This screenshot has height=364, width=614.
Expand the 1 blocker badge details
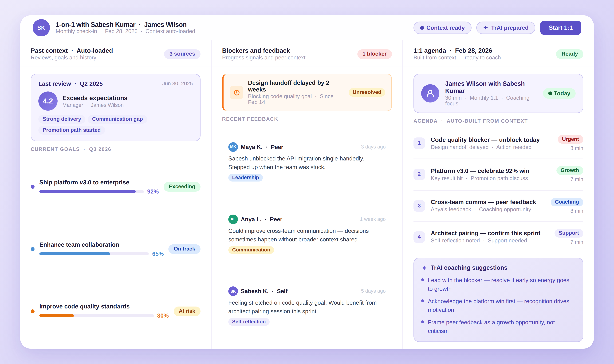tap(374, 54)
